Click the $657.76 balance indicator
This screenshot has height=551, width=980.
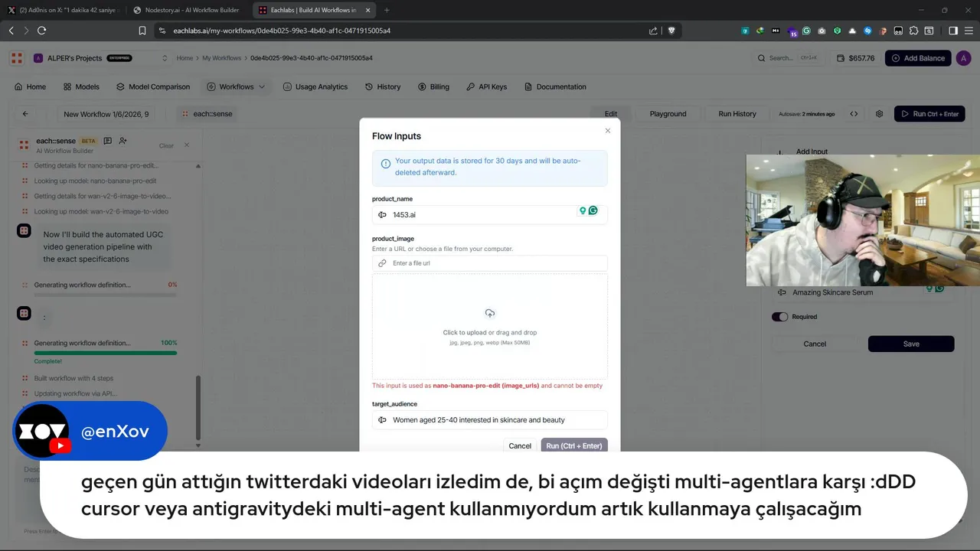coord(856,58)
